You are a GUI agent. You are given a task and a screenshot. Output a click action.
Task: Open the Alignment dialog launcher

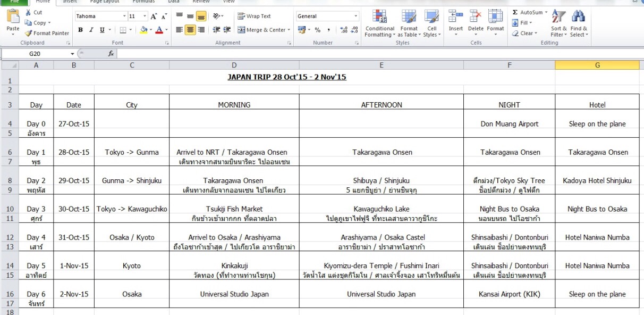[x=290, y=43]
